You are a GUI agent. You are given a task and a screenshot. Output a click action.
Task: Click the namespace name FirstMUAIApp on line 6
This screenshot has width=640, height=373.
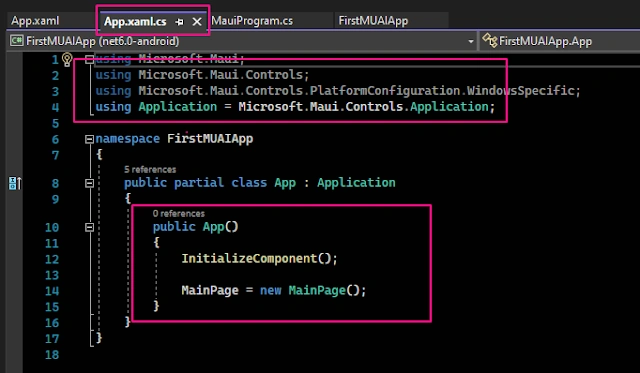coord(210,139)
